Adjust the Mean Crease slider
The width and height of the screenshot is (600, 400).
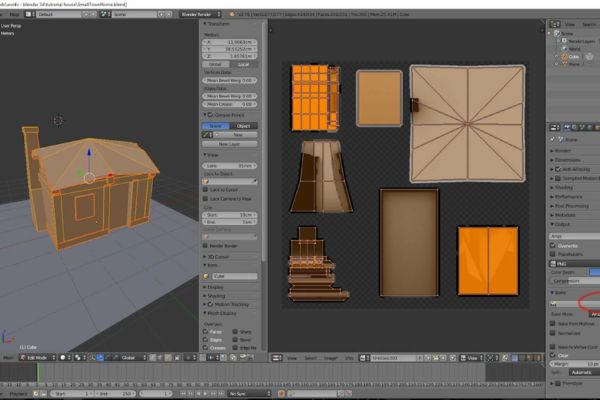pyautogui.click(x=230, y=104)
